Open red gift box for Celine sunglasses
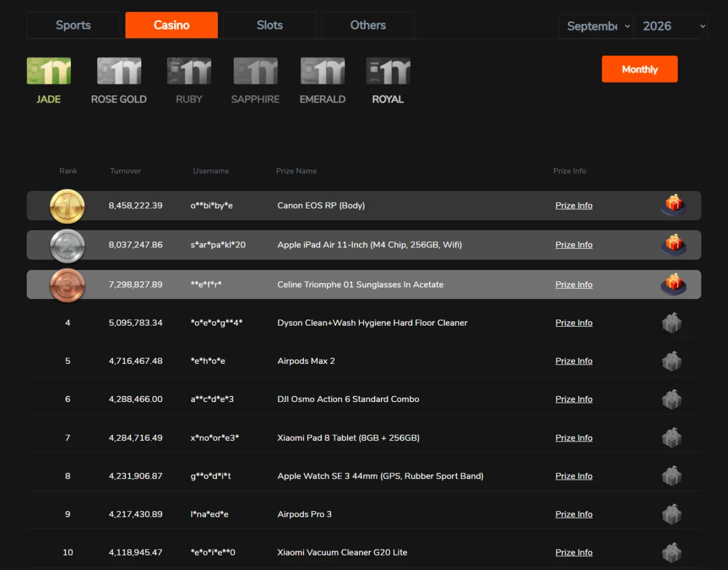This screenshot has width=728, height=570. pos(673,284)
